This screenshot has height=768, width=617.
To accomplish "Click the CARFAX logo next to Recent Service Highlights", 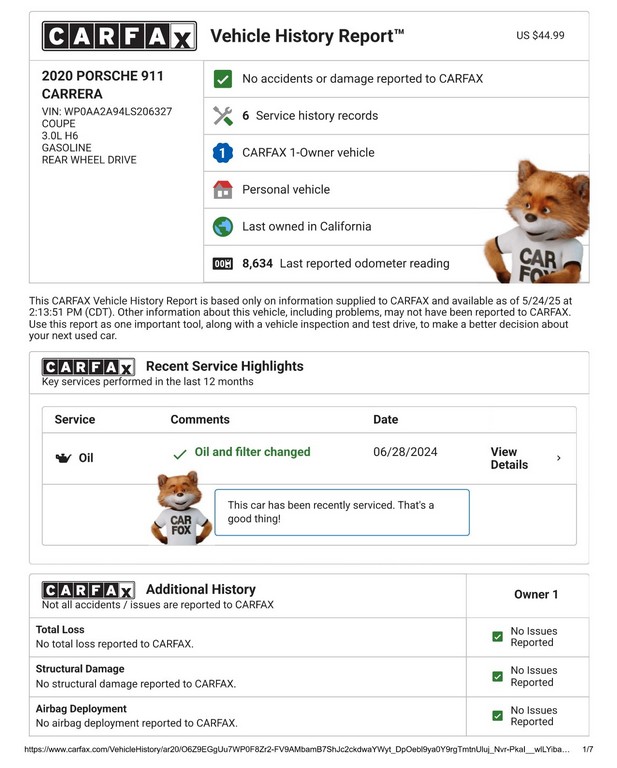I will 88,367.
